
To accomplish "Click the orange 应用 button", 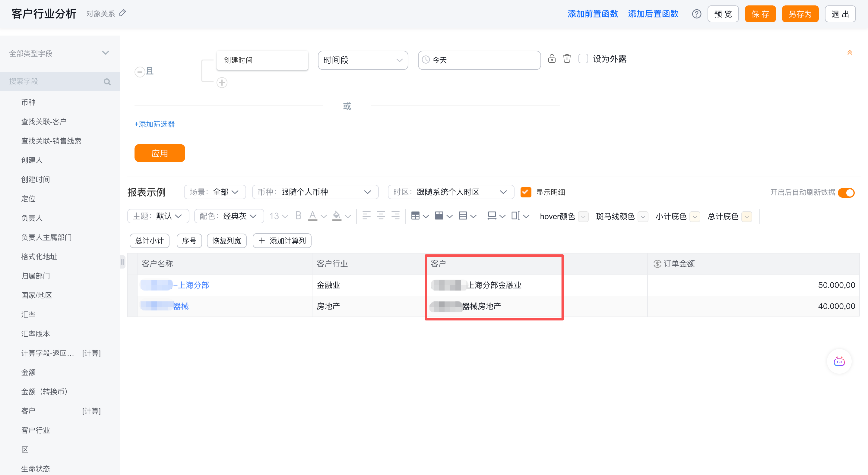I will [x=160, y=153].
